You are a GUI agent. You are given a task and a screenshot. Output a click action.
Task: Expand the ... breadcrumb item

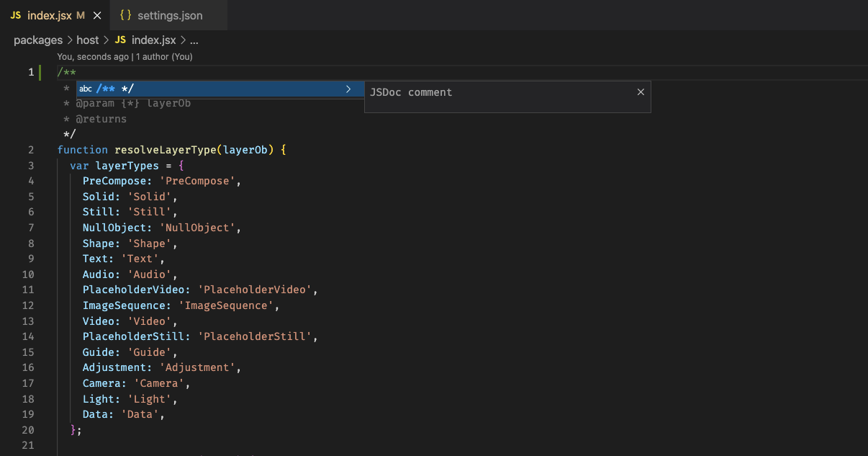point(193,40)
